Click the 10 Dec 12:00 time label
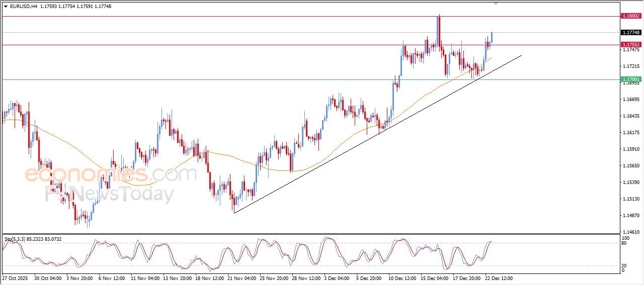 [402, 277]
